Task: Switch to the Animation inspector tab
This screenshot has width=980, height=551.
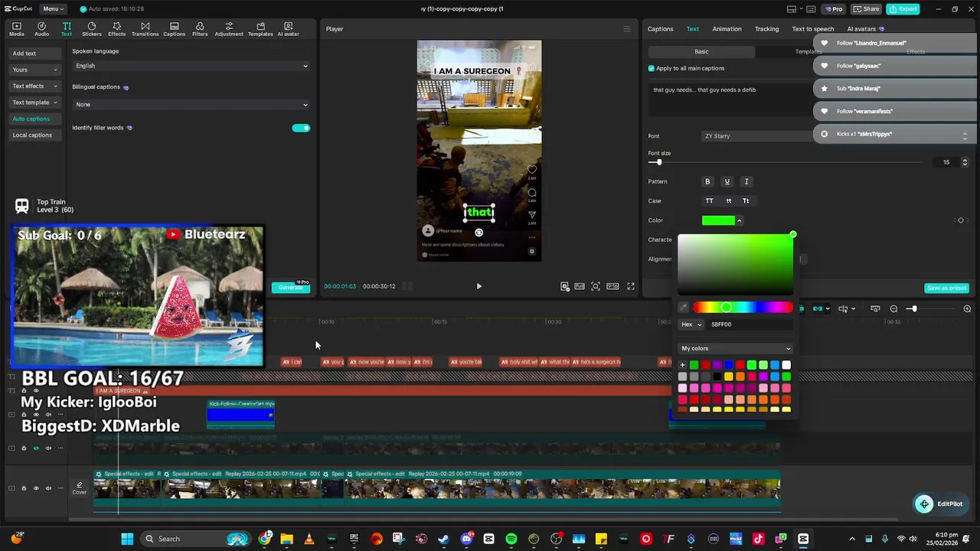Action: coord(727,29)
